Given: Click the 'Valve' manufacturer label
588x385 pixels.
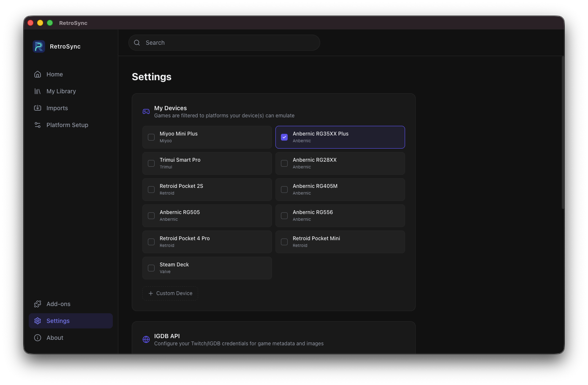Looking at the screenshot, I should 165,272.
